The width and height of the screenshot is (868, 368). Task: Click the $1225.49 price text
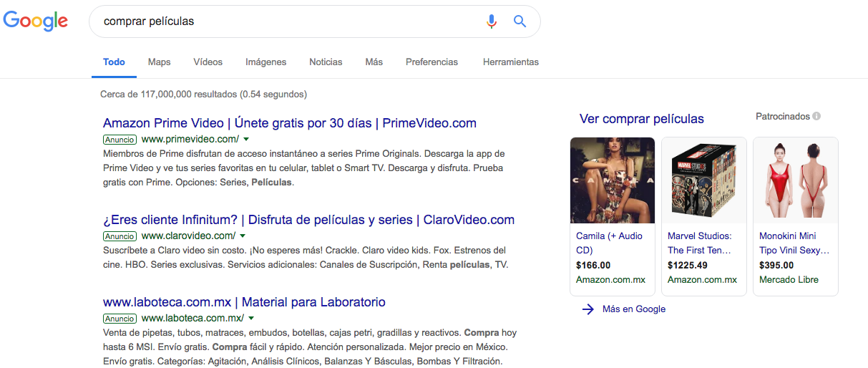point(688,265)
